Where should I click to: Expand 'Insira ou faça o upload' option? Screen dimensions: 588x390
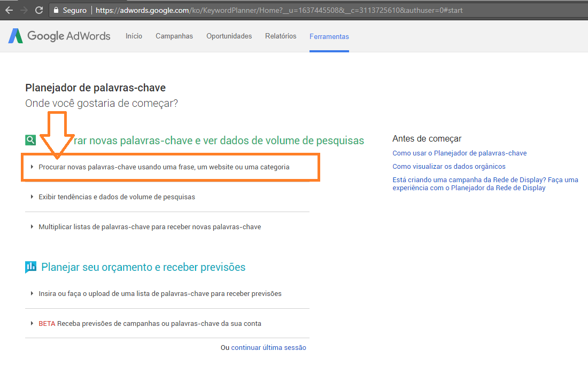(160, 294)
